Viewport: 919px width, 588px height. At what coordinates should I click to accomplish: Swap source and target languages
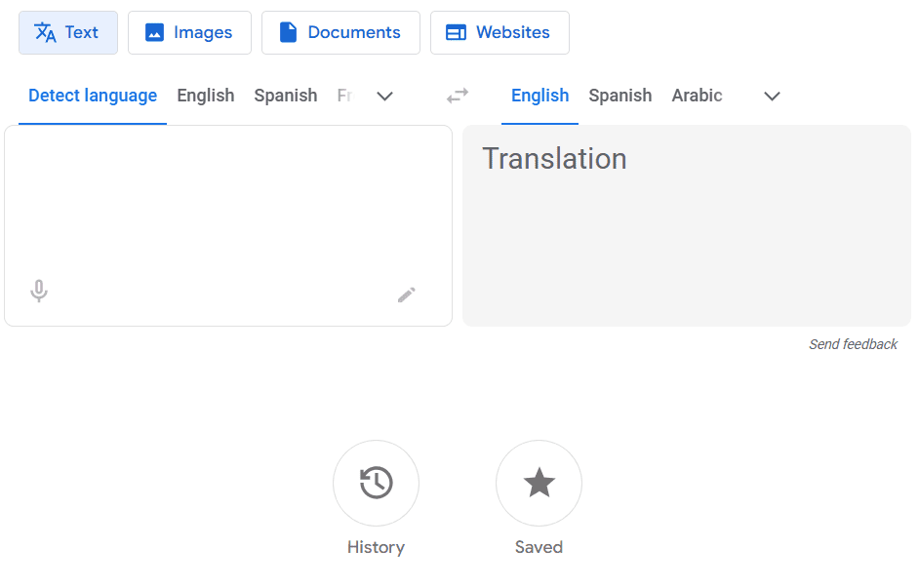click(457, 96)
